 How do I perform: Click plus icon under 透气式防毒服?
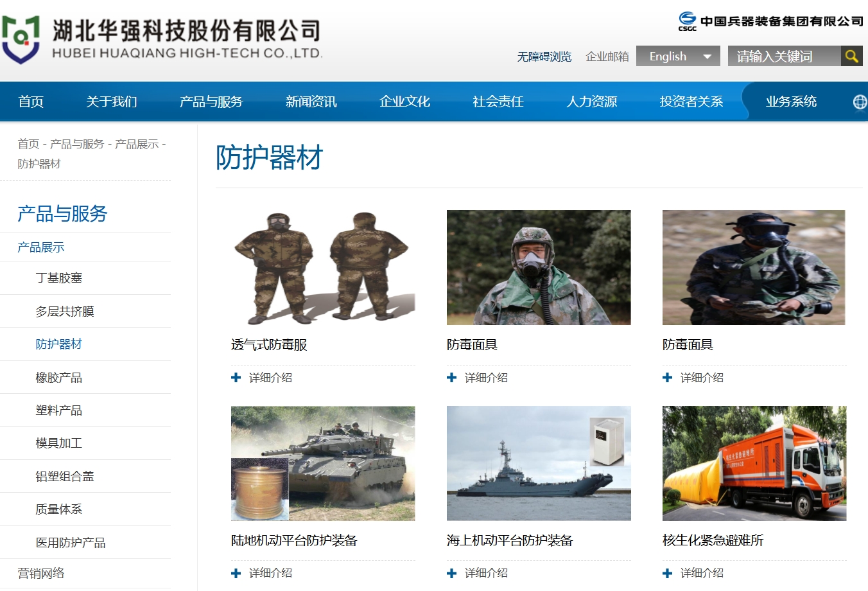(x=236, y=378)
